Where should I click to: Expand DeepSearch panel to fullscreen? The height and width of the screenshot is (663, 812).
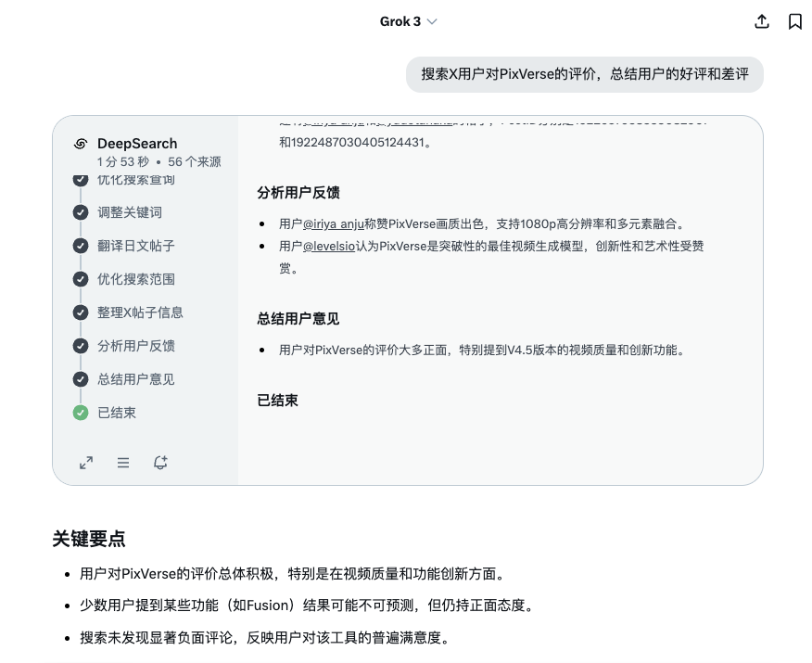click(86, 463)
